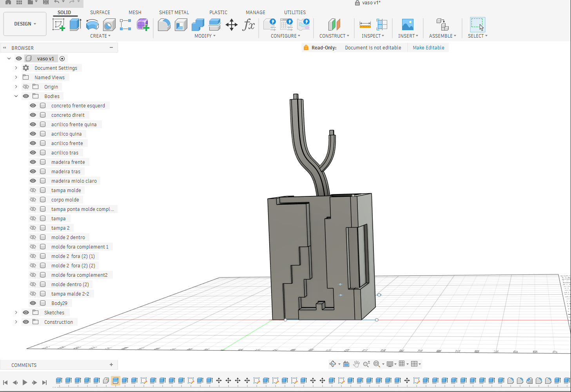Select the Measure tool icon

pos(365,25)
